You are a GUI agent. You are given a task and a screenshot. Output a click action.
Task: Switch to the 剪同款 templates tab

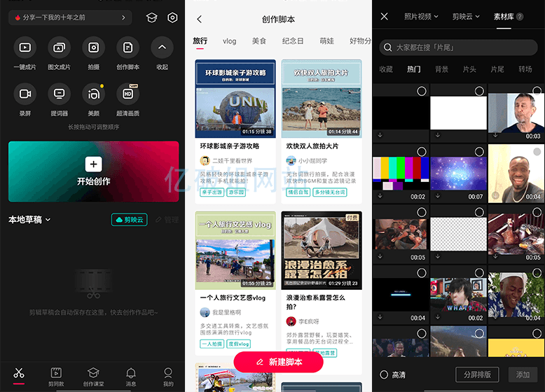point(56,377)
